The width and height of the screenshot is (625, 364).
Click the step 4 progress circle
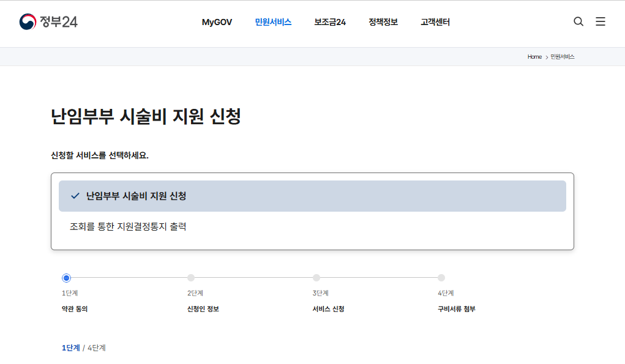click(x=441, y=278)
